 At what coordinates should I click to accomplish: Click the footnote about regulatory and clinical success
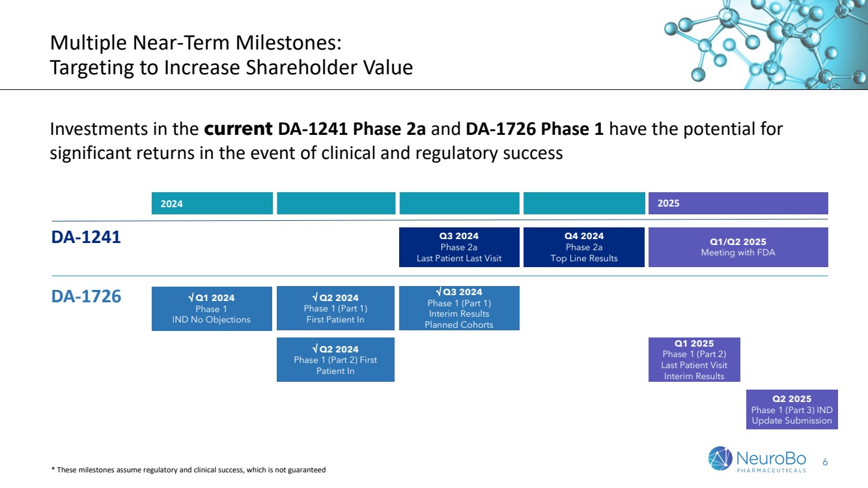[188, 470]
